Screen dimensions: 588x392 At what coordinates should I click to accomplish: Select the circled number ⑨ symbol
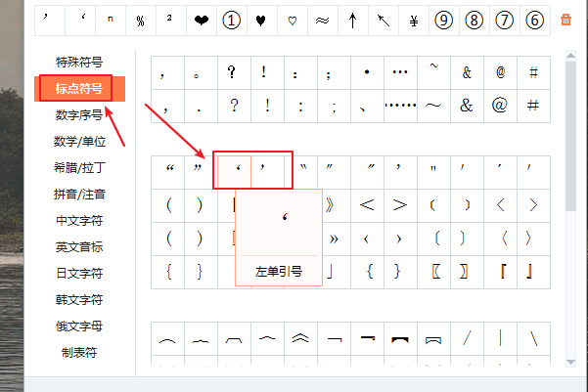[444, 20]
